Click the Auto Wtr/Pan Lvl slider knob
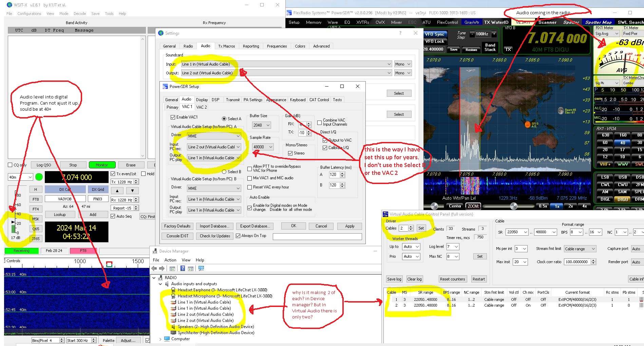 tap(434, 206)
